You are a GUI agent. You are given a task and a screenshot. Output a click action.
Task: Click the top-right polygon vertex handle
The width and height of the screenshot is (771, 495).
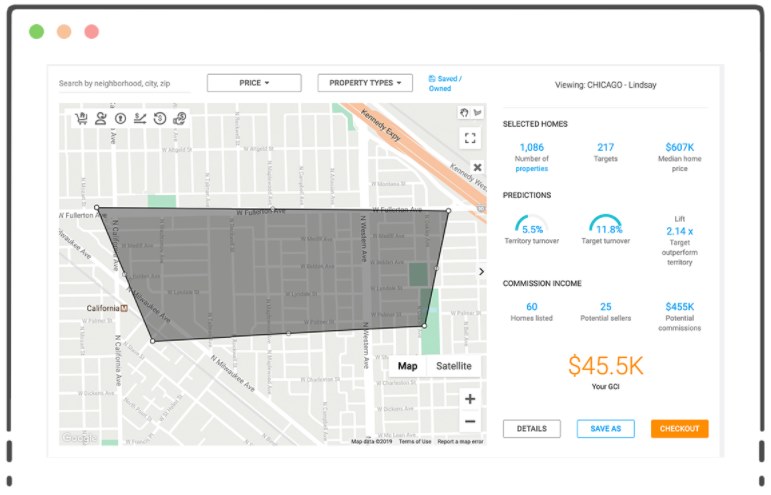click(448, 211)
